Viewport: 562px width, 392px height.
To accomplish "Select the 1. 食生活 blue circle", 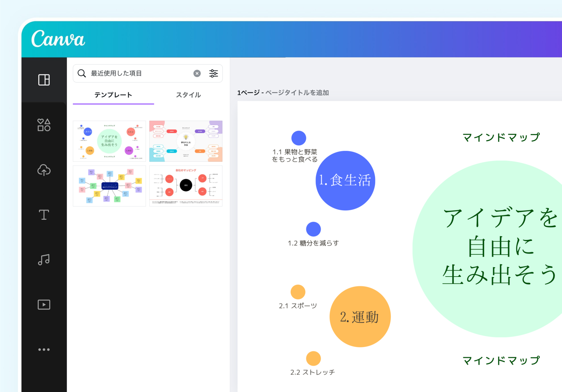I will 345,181.
